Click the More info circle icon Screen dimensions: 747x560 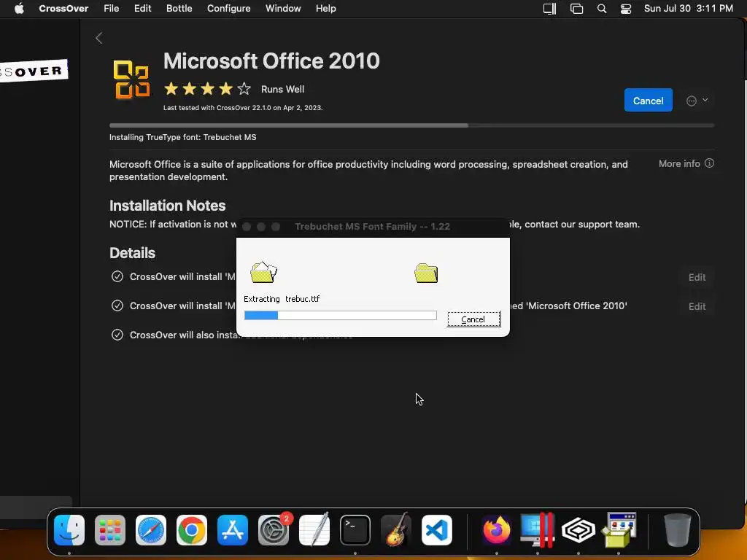pos(709,163)
